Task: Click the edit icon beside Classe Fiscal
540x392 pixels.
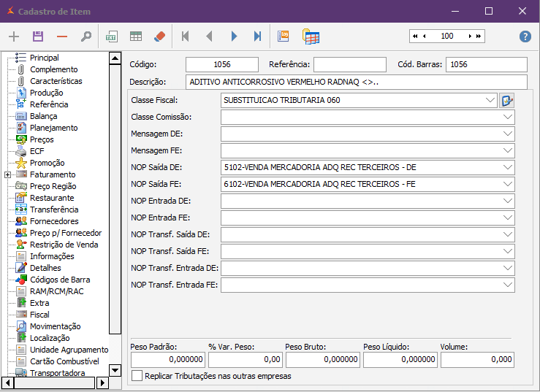Action: click(507, 100)
